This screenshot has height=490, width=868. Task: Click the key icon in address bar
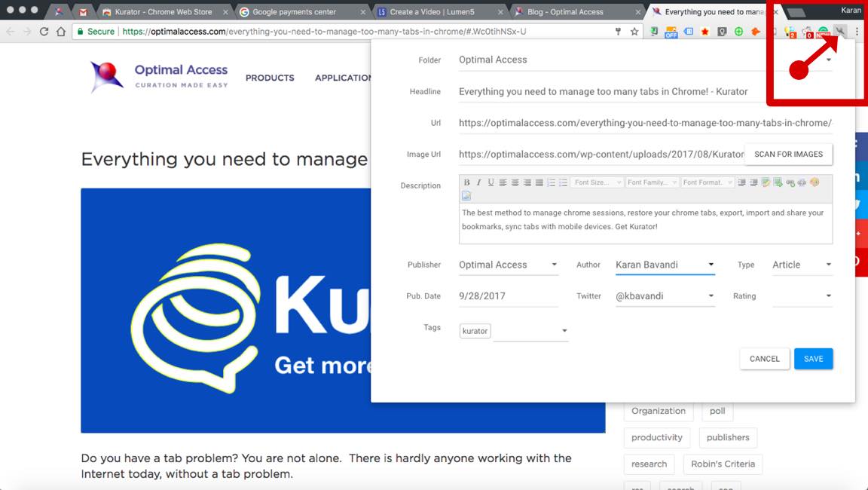618,32
